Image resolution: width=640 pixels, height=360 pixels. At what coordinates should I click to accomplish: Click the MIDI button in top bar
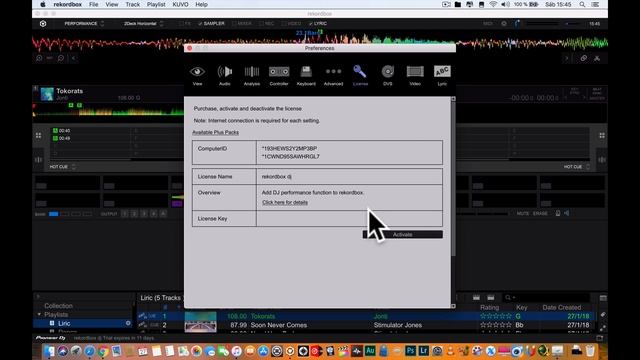488,24
